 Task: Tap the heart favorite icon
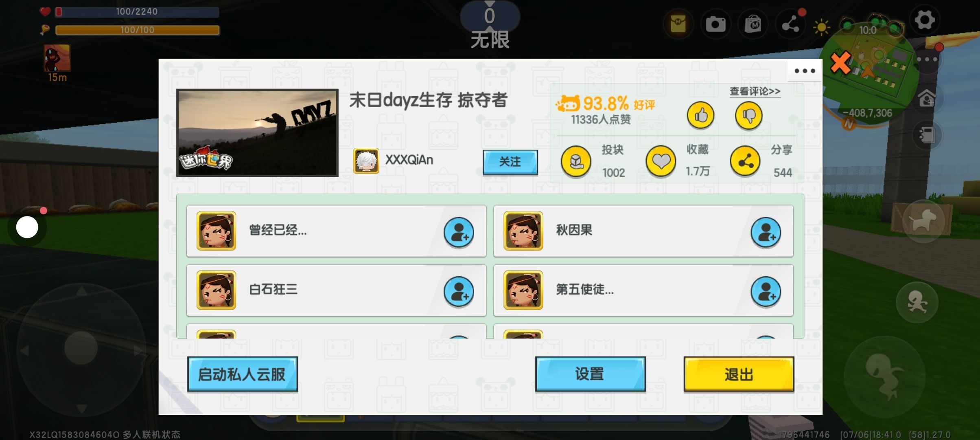[661, 161]
